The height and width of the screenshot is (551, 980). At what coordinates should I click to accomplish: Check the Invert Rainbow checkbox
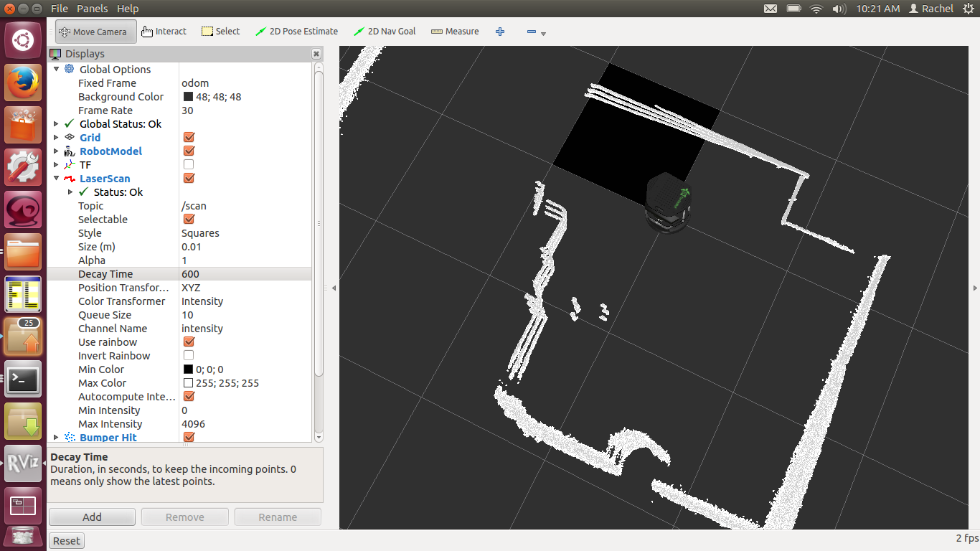189,355
